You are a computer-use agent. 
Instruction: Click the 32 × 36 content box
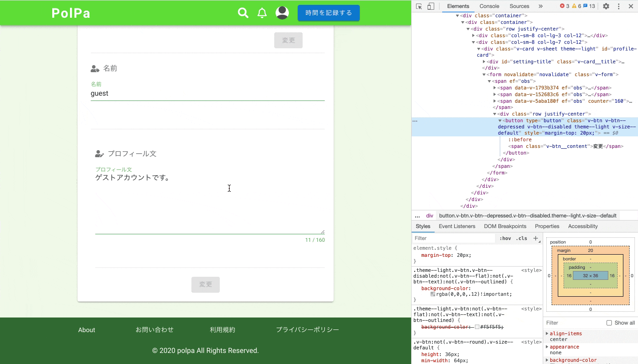pyautogui.click(x=590, y=275)
